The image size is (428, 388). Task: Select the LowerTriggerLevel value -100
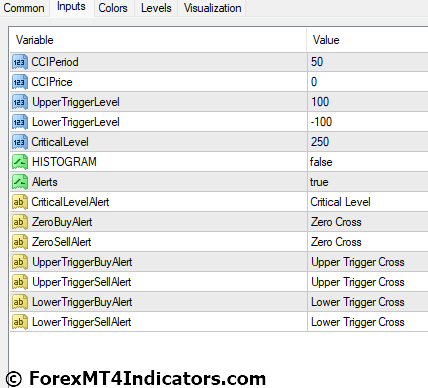[321, 122]
